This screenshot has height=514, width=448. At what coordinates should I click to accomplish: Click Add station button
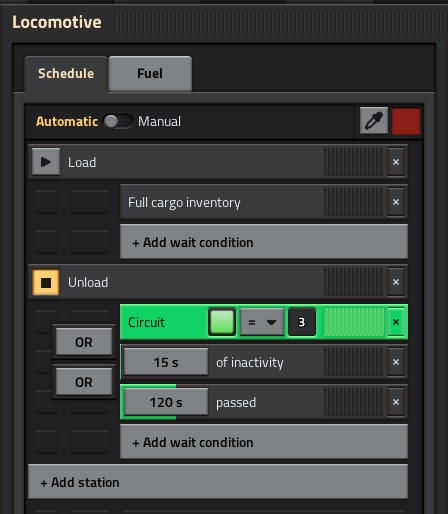click(x=218, y=482)
